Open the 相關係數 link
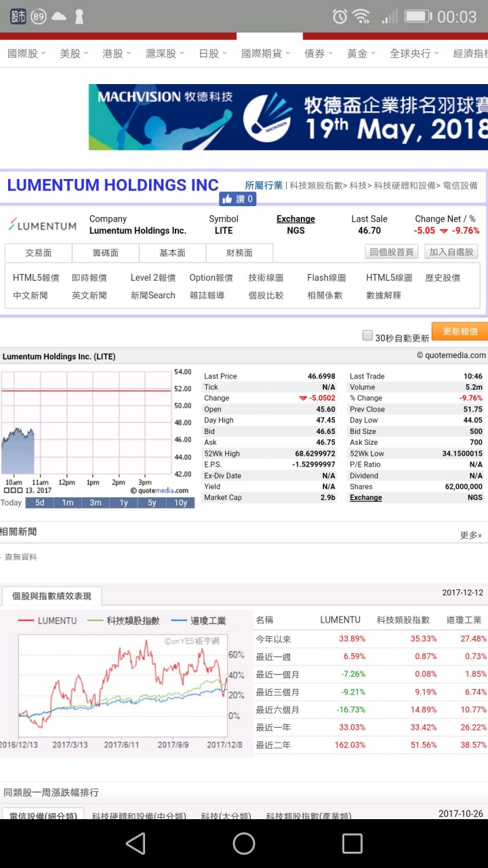Image resolution: width=488 pixels, height=868 pixels. point(325,295)
